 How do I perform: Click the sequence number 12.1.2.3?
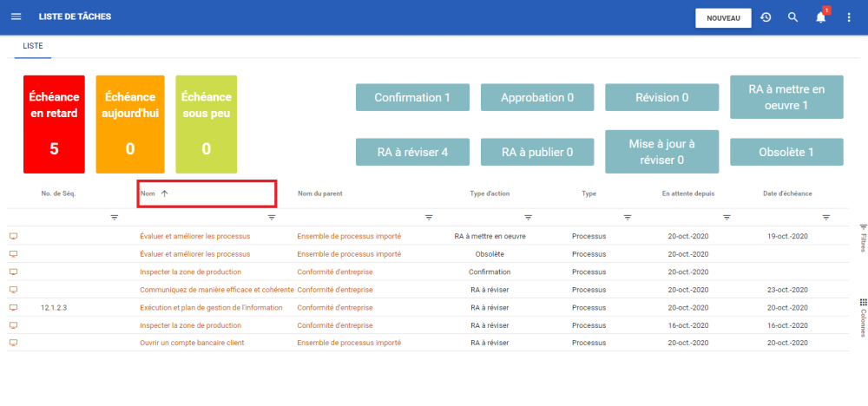(54, 307)
